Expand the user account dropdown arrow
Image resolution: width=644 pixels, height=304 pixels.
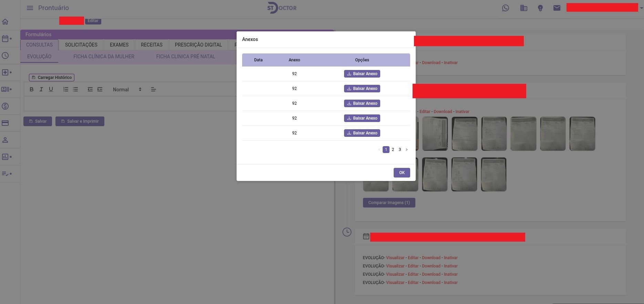[x=641, y=8]
